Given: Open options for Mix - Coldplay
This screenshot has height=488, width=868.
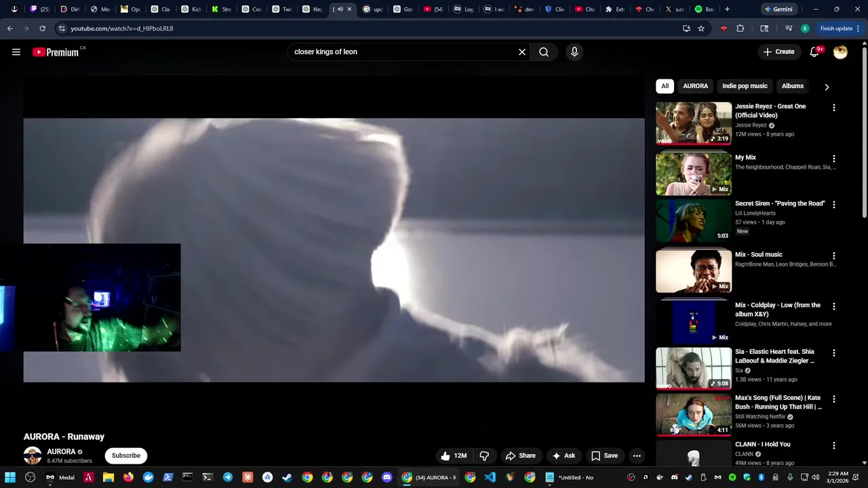Looking at the screenshot, I should 833,307.
